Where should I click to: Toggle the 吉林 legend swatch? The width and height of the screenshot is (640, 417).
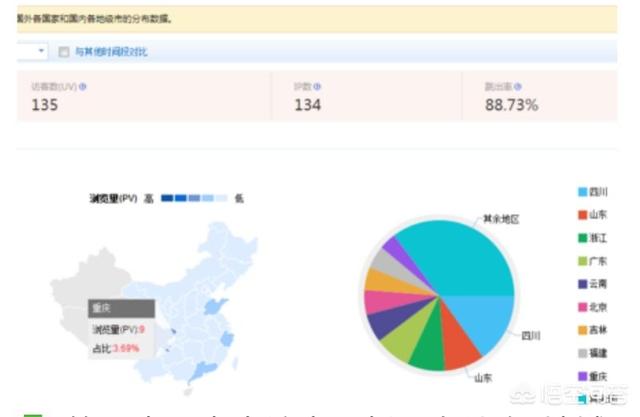[x=582, y=330]
